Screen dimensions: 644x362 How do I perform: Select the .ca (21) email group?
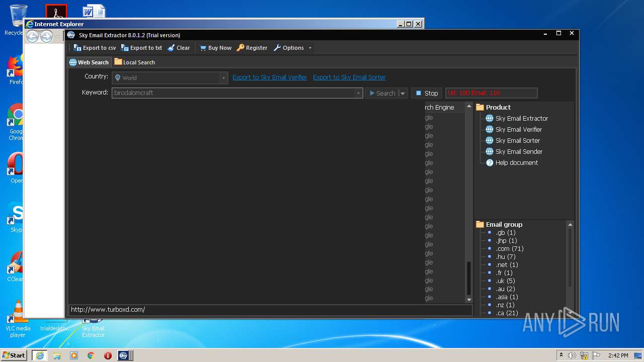pos(507,313)
